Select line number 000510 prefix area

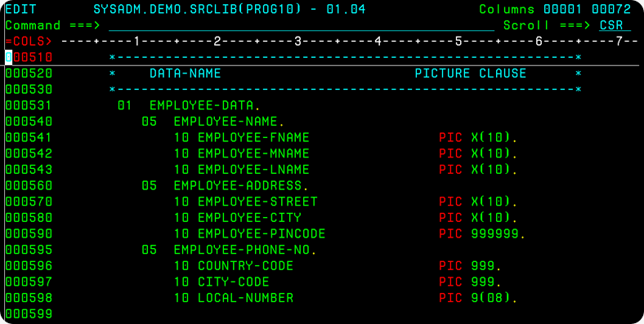coord(29,57)
